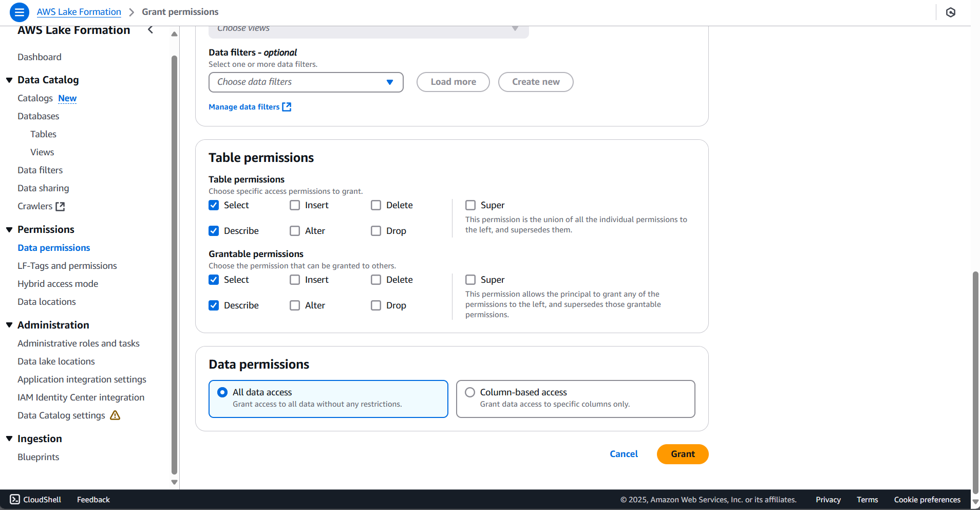Open IAM Identity Center integration
This screenshot has height=510, width=980.
click(x=81, y=397)
